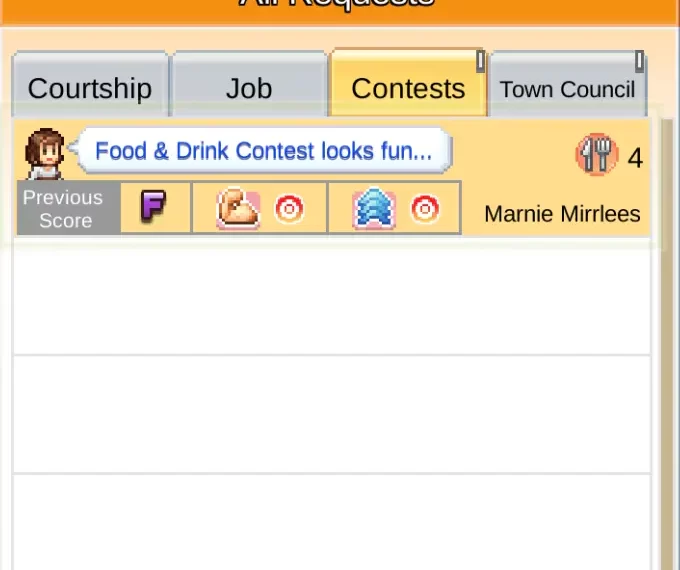Screen dimensions: 680x570
Task: Click Marnie's character portrait
Action: point(45,153)
